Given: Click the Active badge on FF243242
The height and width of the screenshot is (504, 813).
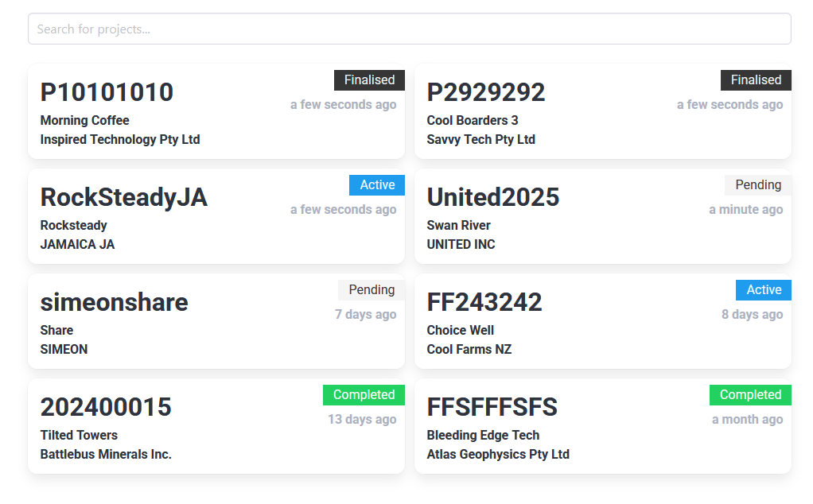Looking at the screenshot, I should (764, 290).
